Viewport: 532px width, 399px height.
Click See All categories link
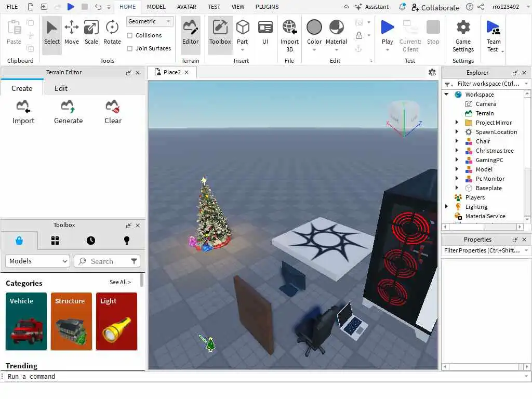click(120, 282)
